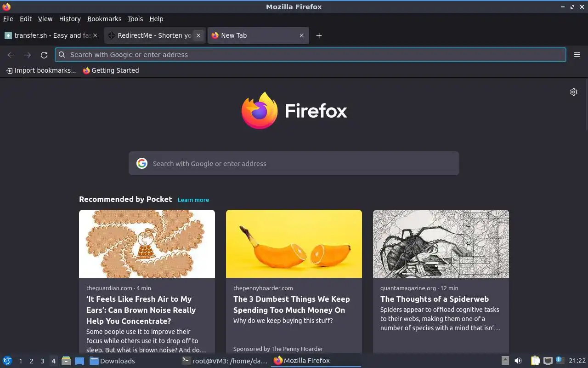This screenshot has height=368, width=588.
Task: Switch to workspace 3
Action: (x=42, y=361)
